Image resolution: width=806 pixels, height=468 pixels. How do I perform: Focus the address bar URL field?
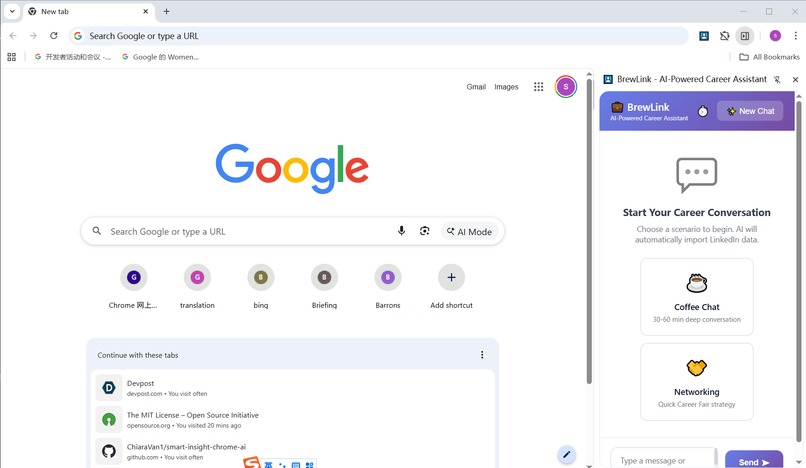pos(379,35)
